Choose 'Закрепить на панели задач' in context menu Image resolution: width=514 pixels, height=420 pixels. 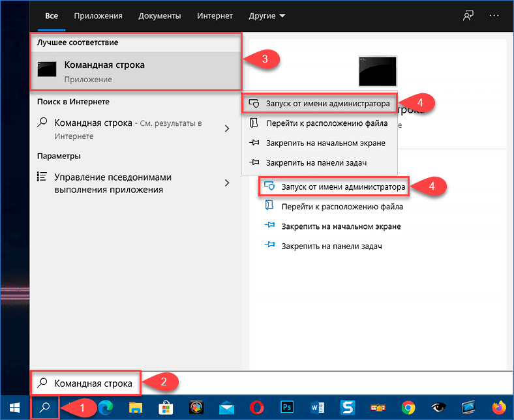(x=319, y=162)
